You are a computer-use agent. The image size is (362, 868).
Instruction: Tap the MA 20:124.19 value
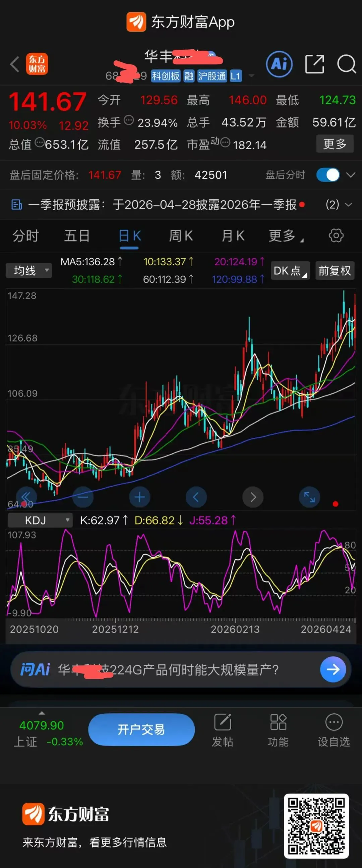pyautogui.click(x=239, y=262)
